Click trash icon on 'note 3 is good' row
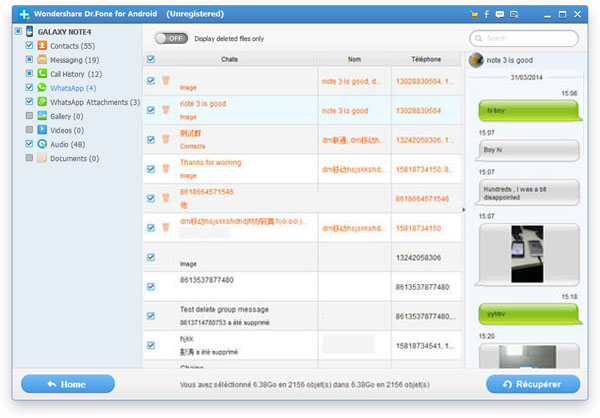Image resolution: width=600 pixels, height=418 pixels. click(166, 110)
